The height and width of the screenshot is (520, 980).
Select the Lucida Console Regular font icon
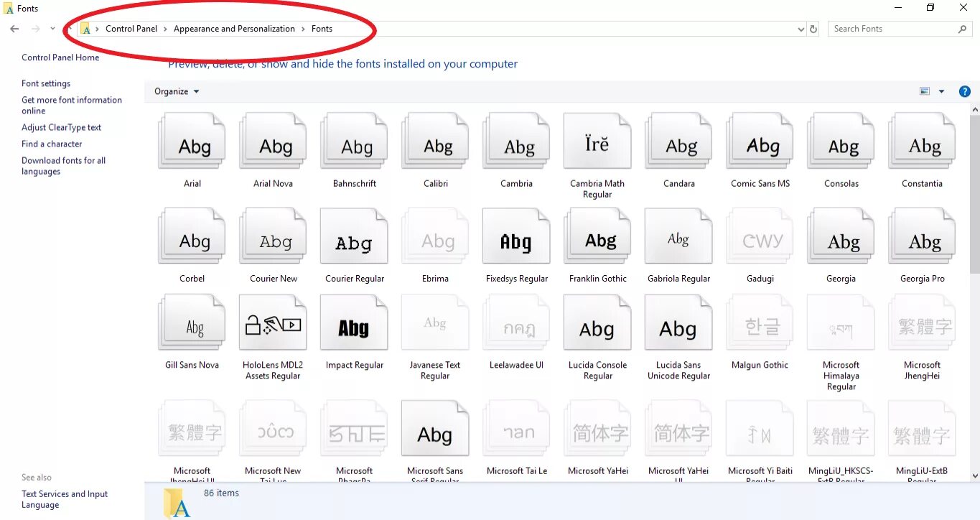[597, 322]
